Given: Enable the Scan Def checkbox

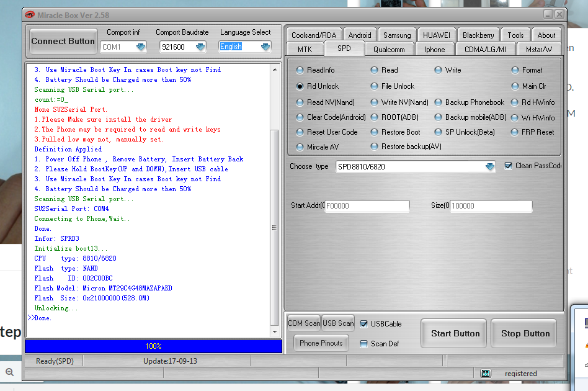Looking at the screenshot, I should [363, 344].
